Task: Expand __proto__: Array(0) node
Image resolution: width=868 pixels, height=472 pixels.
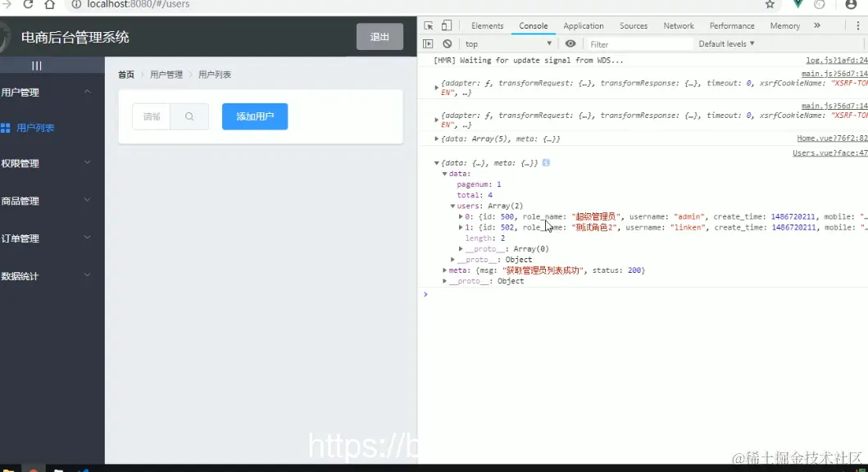Action: [461, 249]
